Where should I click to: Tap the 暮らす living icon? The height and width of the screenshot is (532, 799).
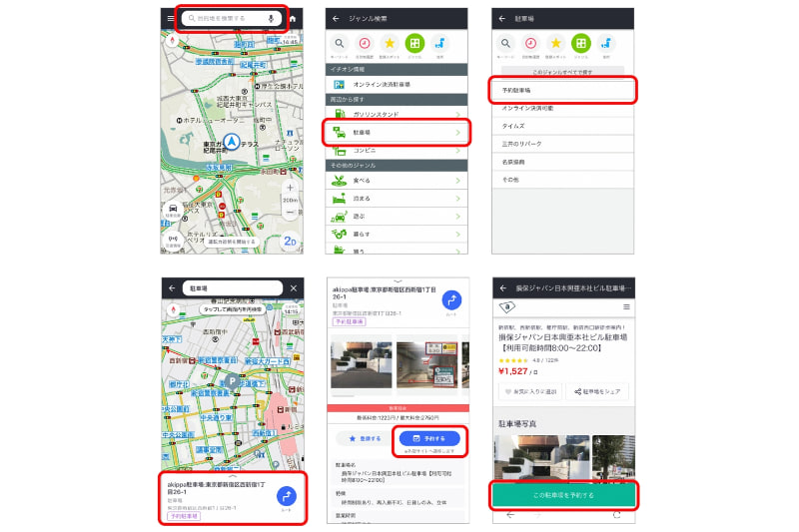coord(340,235)
